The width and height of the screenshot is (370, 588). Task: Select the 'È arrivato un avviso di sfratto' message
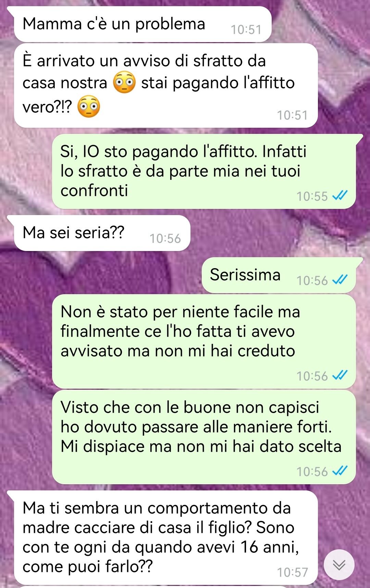tap(166, 85)
